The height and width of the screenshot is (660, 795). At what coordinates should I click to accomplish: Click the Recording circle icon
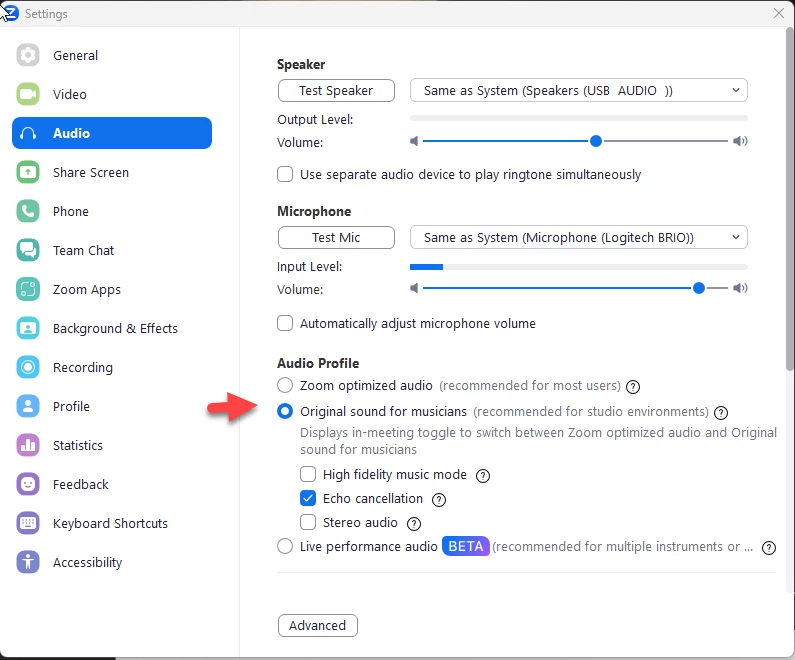[x=28, y=368]
